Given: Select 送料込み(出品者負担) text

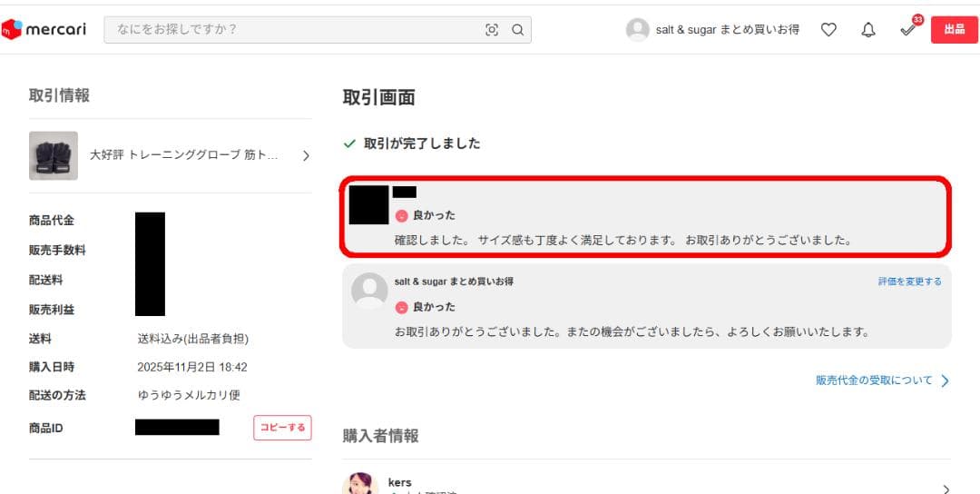Looking at the screenshot, I should point(193,339).
